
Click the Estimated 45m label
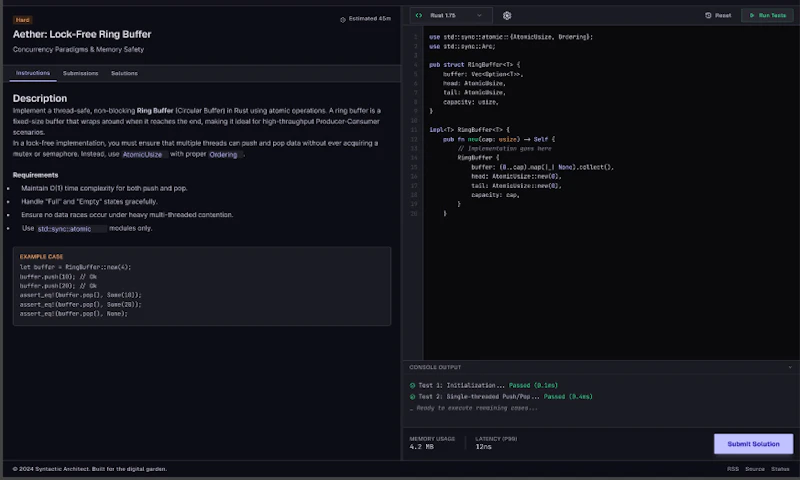(x=369, y=19)
